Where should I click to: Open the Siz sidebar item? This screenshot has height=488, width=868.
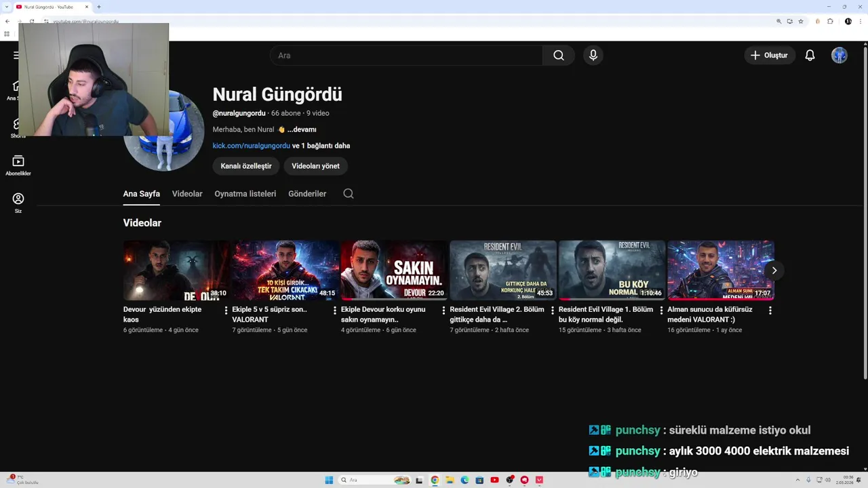pos(18,203)
